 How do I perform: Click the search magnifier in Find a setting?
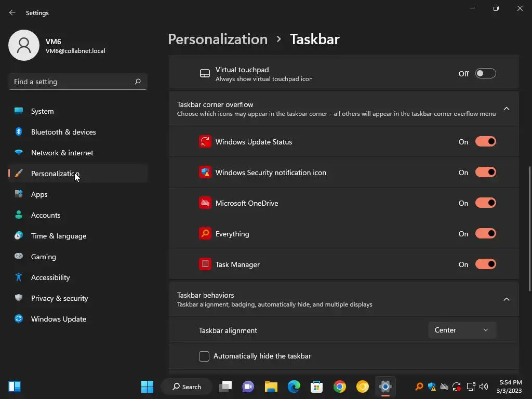coord(137,82)
